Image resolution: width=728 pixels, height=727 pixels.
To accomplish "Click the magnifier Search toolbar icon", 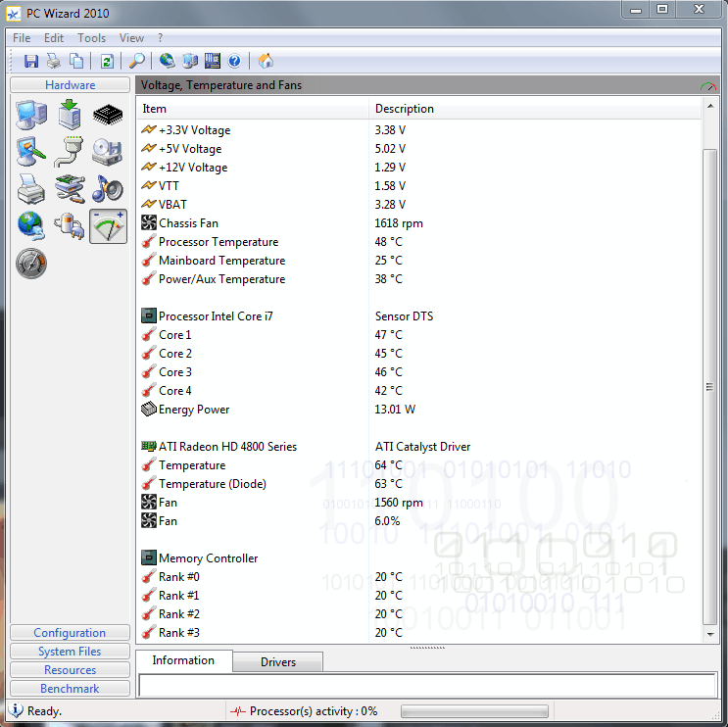I will click(x=136, y=61).
